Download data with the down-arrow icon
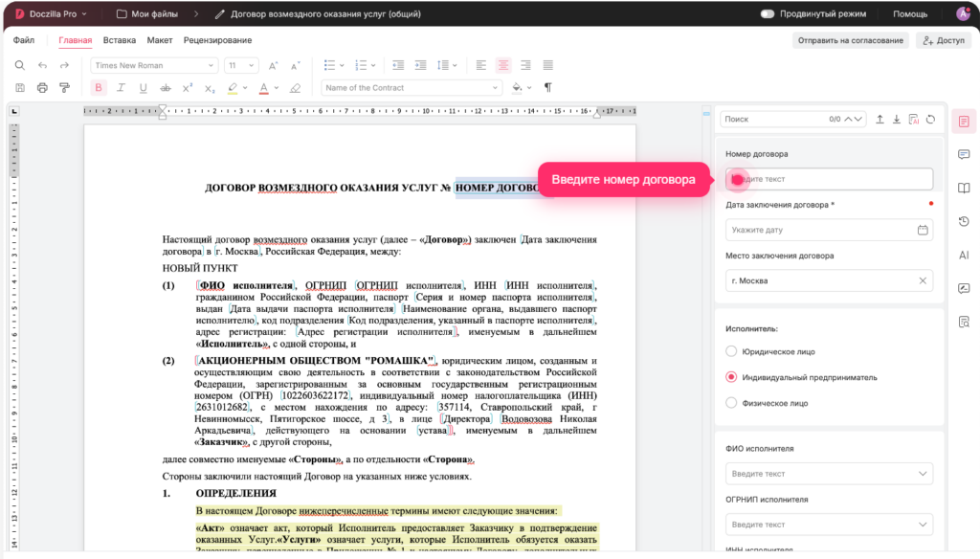 coord(896,119)
